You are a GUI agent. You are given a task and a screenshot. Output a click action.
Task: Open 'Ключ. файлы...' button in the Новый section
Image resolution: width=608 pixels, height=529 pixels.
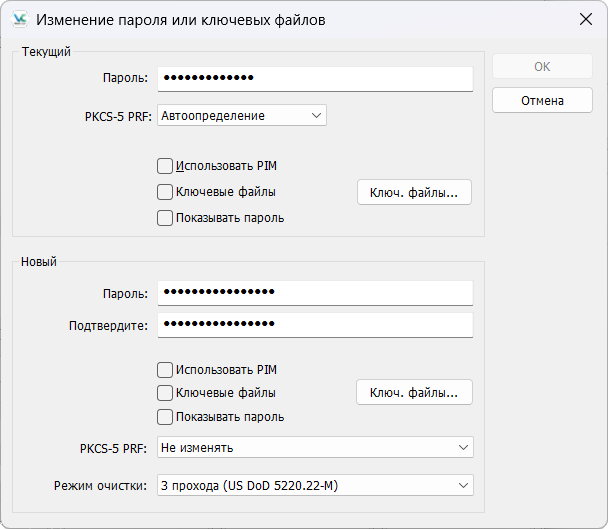point(414,393)
